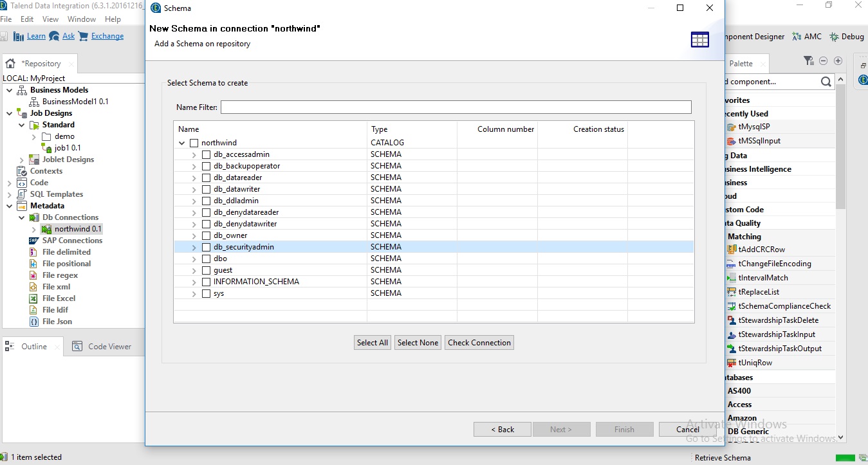Open the Edit menu
This screenshot has height=465, width=868.
tap(27, 19)
